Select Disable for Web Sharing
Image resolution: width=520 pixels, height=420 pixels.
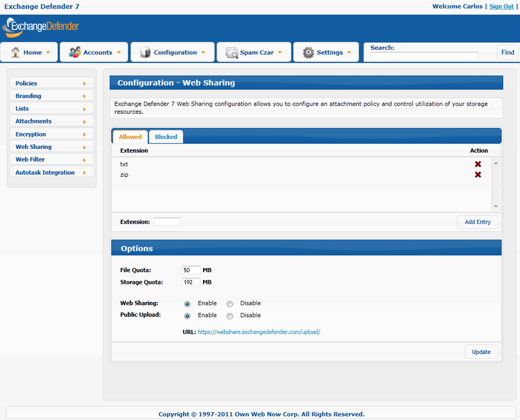point(230,304)
